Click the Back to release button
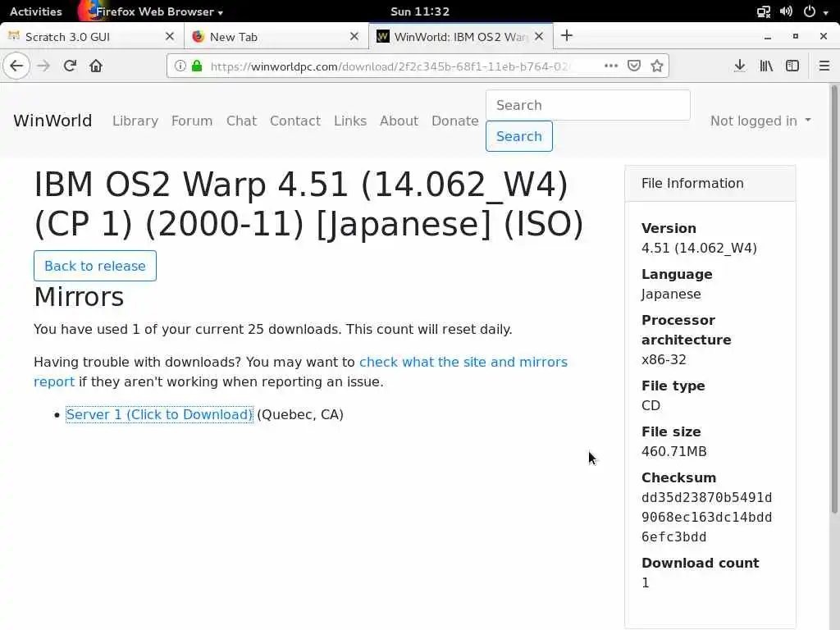Viewport: 840px width, 630px height. pyautogui.click(x=95, y=266)
